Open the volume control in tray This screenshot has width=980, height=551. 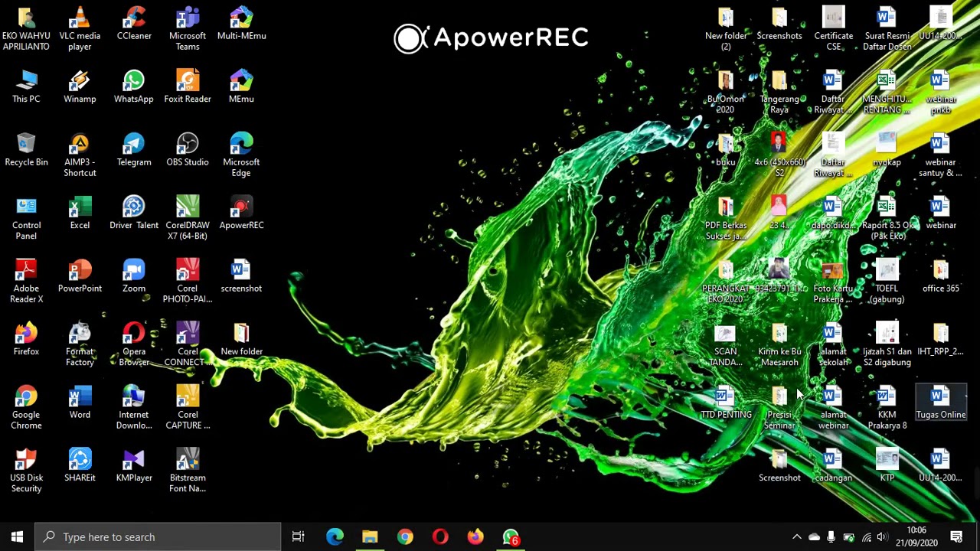click(883, 537)
